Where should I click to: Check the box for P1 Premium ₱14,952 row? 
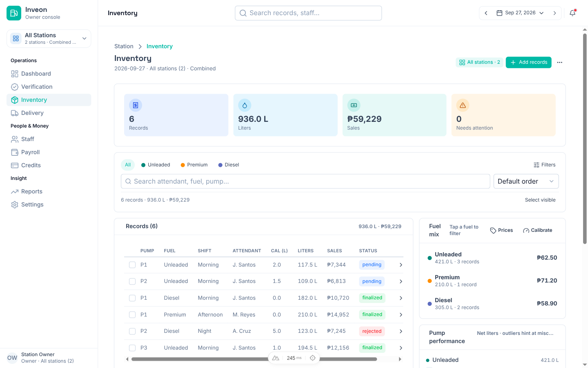point(132,314)
